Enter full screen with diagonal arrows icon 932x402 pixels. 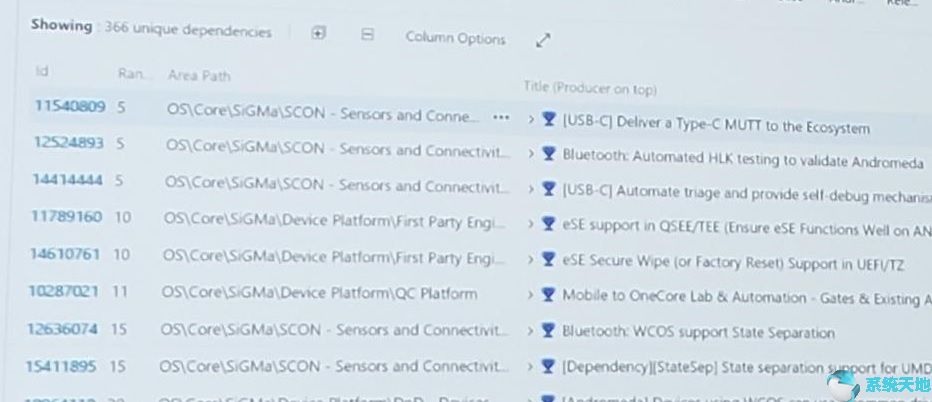(x=543, y=40)
